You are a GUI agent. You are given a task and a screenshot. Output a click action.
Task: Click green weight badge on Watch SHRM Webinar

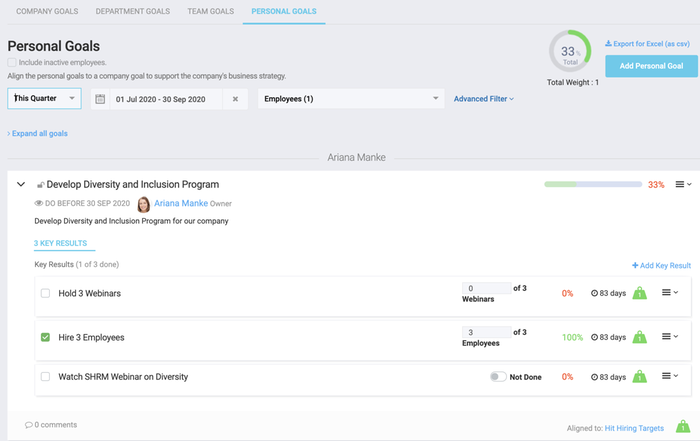pyautogui.click(x=640, y=377)
